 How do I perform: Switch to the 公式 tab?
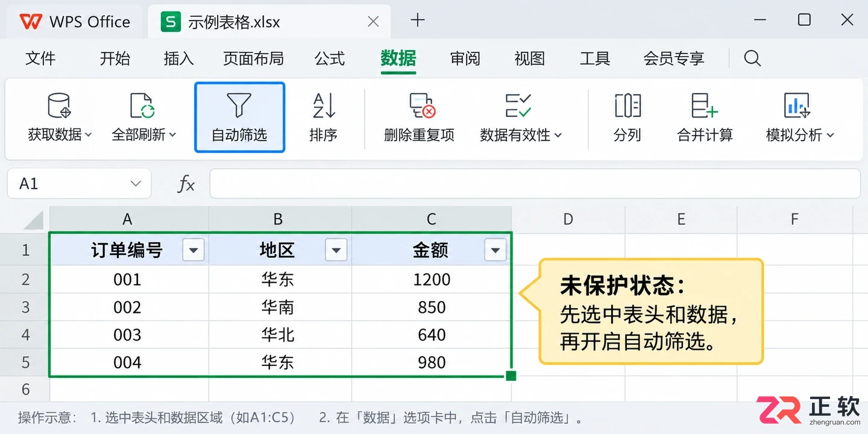[x=330, y=58]
